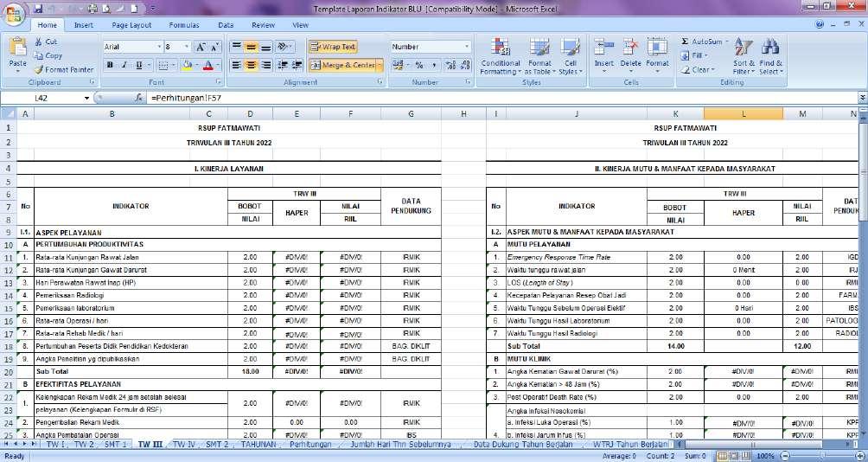This screenshot has width=868, height=462.
Task: Click the Decrease Font Size icon
Action: point(215,47)
